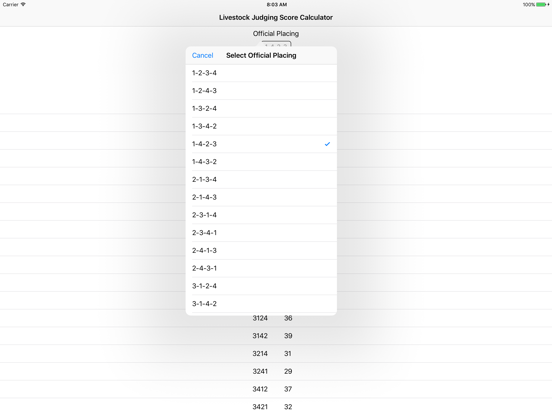Select the 3412 score row
The width and height of the screenshot is (552, 414).
[x=276, y=389]
